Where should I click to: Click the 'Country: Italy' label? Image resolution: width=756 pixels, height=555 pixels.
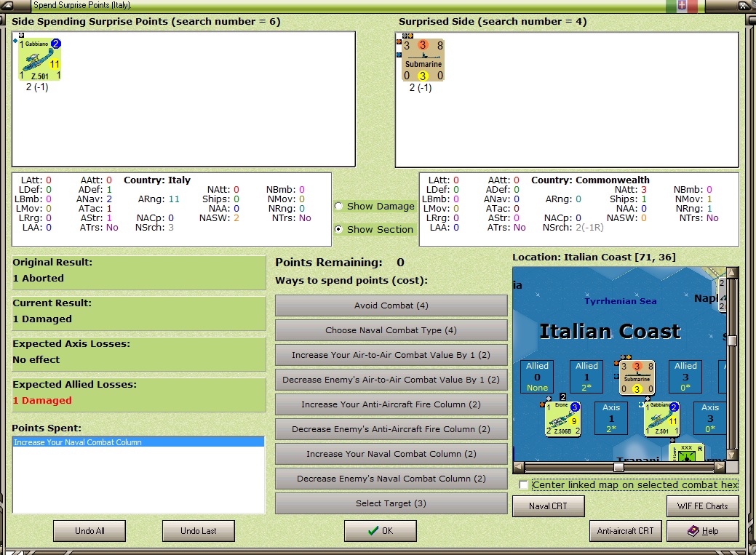pyautogui.click(x=157, y=180)
